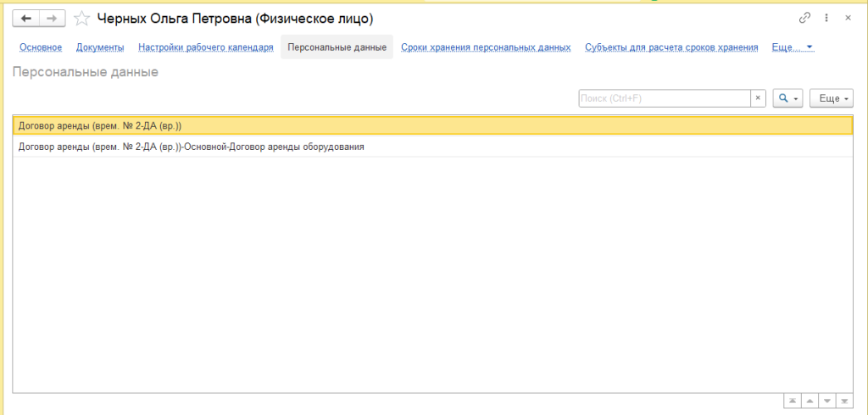Jump to the first list row

(x=792, y=400)
